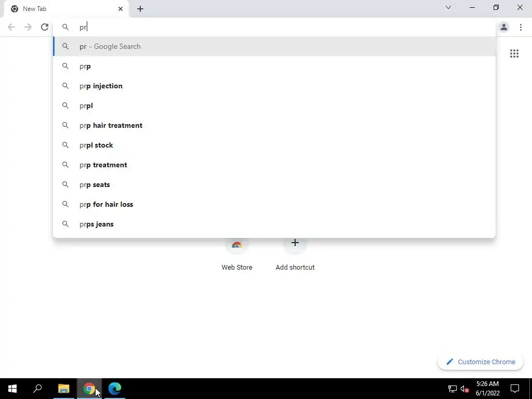Open the taskbar clock and date
This screenshot has height=399, width=532.
[487, 389]
